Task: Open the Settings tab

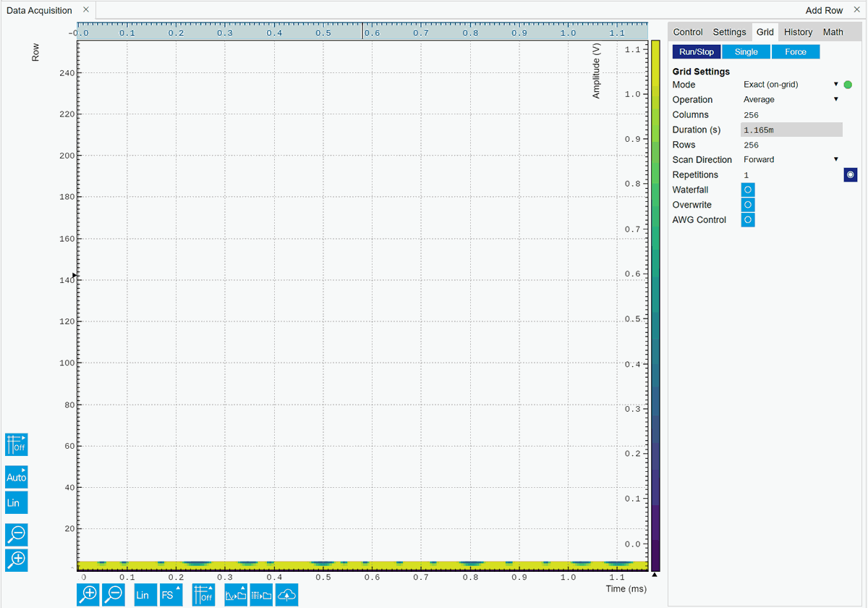Action: [x=729, y=32]
